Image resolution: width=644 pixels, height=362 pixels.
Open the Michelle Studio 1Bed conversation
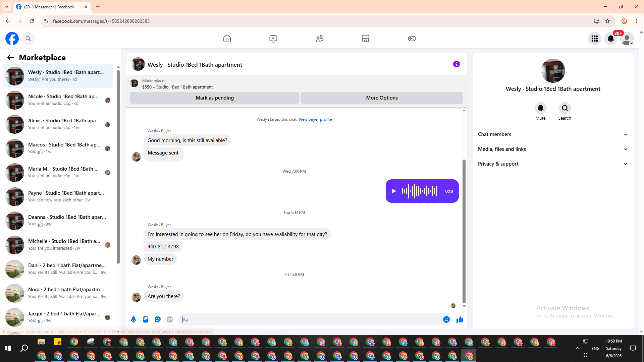point(58,245)
